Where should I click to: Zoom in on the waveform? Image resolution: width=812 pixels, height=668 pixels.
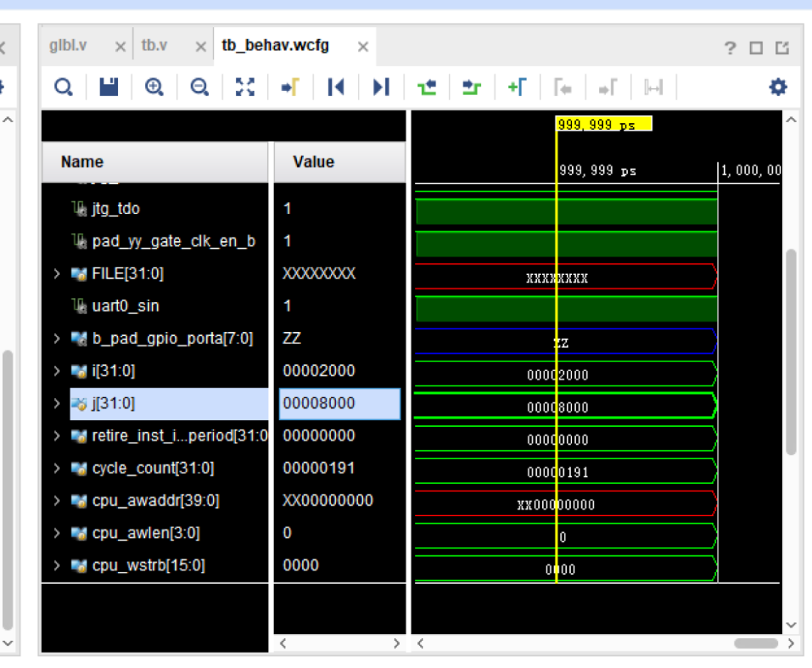point(154,87)
